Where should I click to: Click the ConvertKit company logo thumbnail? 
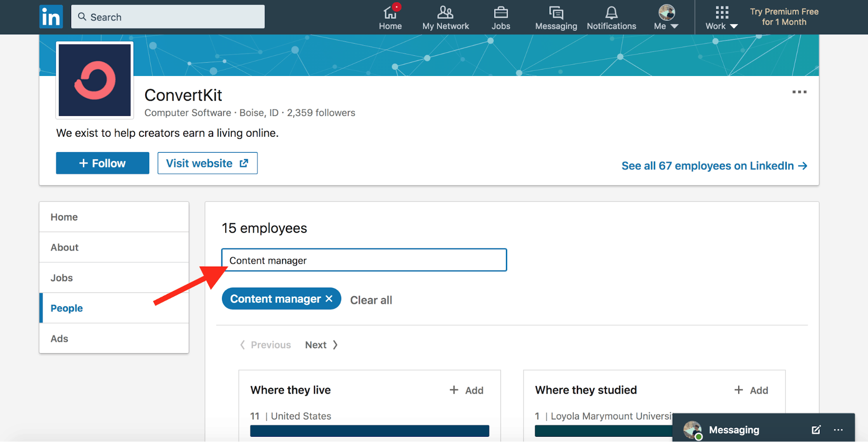95,80
